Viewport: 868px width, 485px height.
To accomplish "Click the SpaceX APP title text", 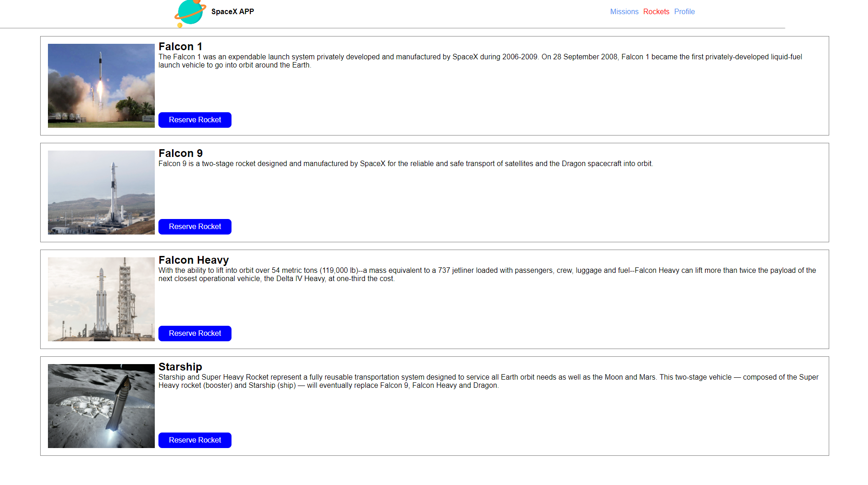I will (232, 12).
